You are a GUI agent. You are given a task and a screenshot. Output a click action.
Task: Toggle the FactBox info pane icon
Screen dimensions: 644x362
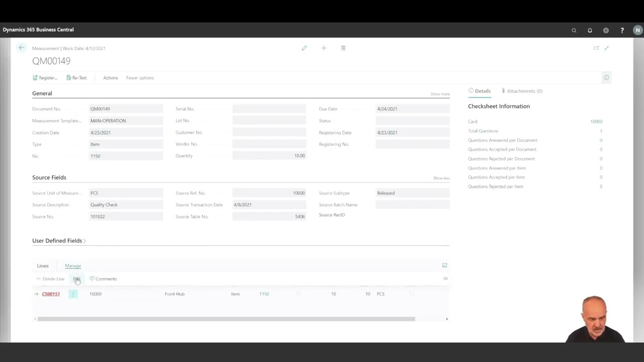pyautogui.click(x=606, y=77)
